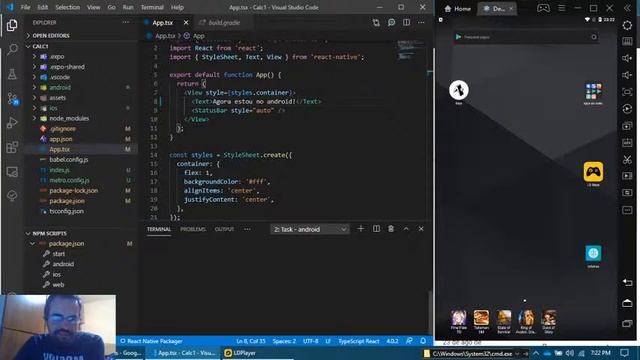640x360 pixels.
Task: Collapse the CALC1 project folder
Action: pos(40,46)
